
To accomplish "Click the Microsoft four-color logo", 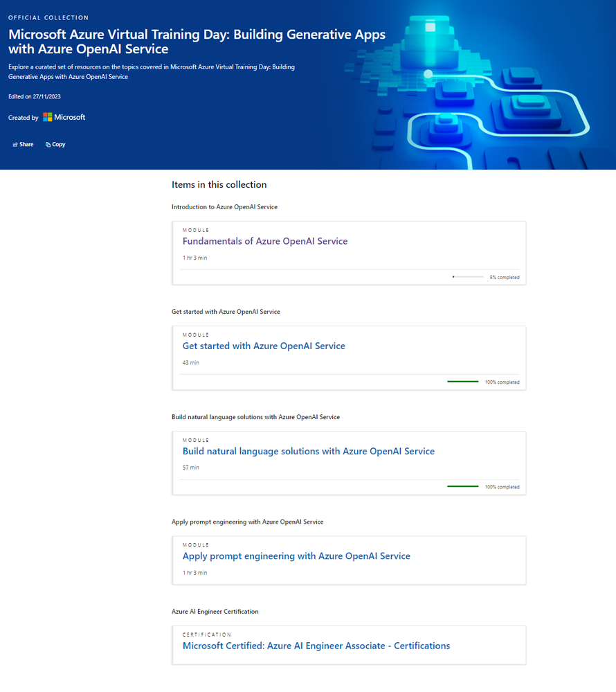I will [x=48, y=117].
